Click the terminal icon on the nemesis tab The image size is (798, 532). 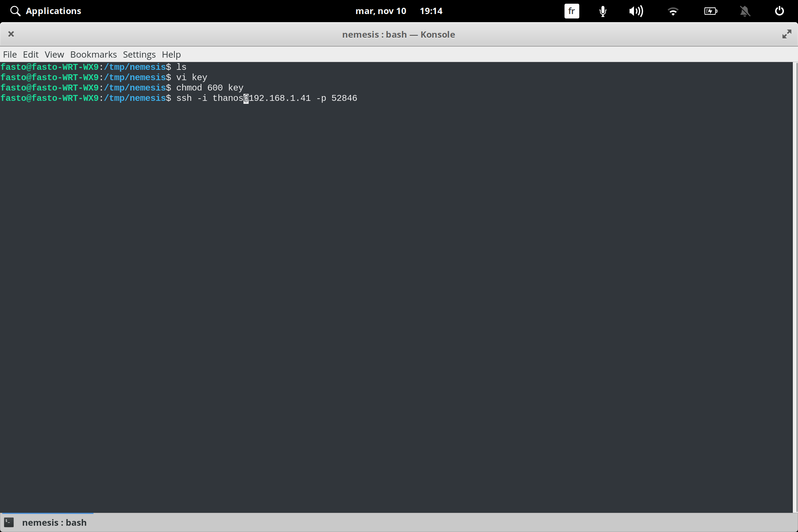click(x=9, y=522)
